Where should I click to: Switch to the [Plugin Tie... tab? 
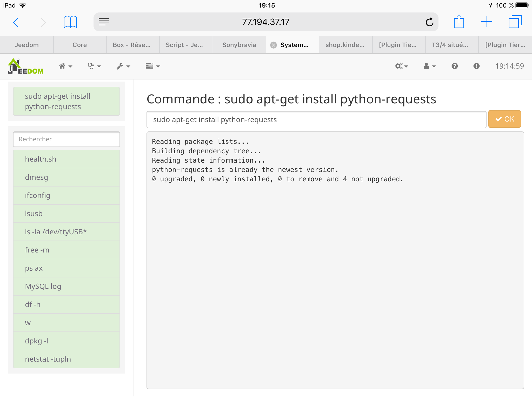(x=399, y=45)
